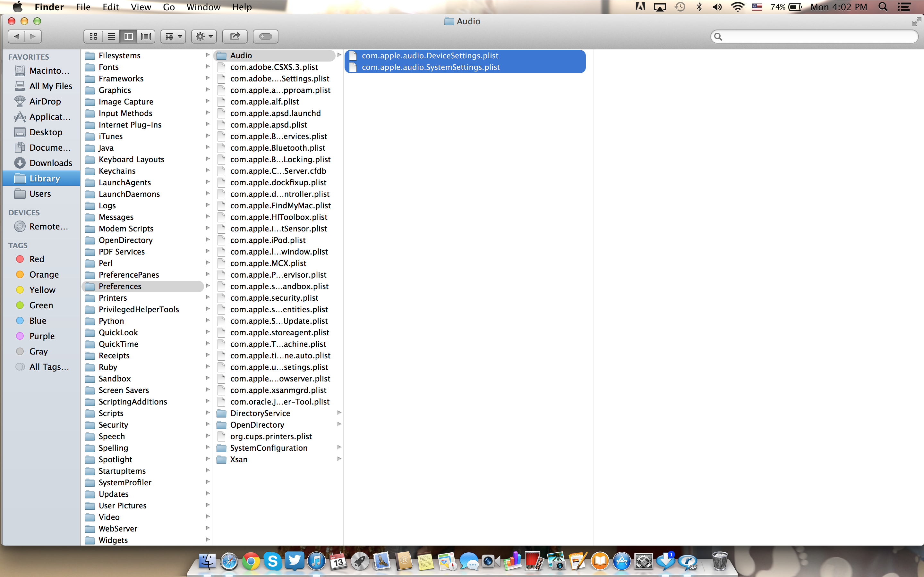The width and height of the screenshot is (924, 577).
Task: Open Trash from the Dock
Action: tap(719, 561)
